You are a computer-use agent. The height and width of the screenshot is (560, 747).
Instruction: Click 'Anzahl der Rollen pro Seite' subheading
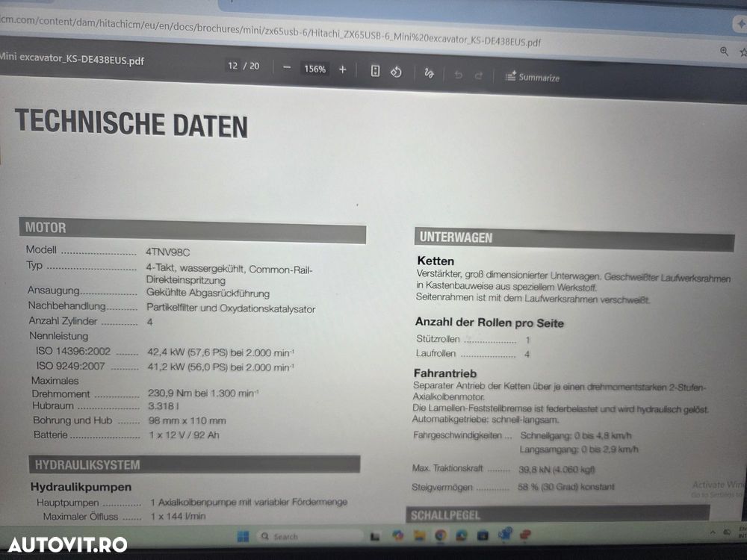click(x=489, y=323)
